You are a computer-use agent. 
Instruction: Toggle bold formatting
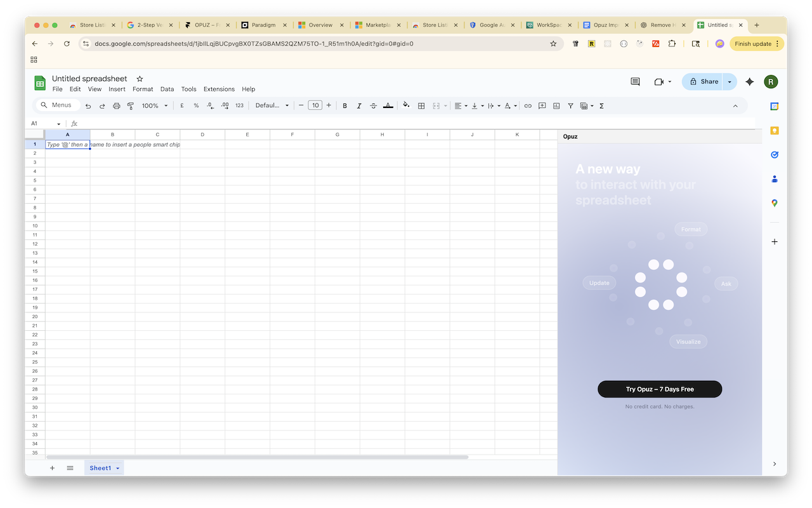click(345, 105)
